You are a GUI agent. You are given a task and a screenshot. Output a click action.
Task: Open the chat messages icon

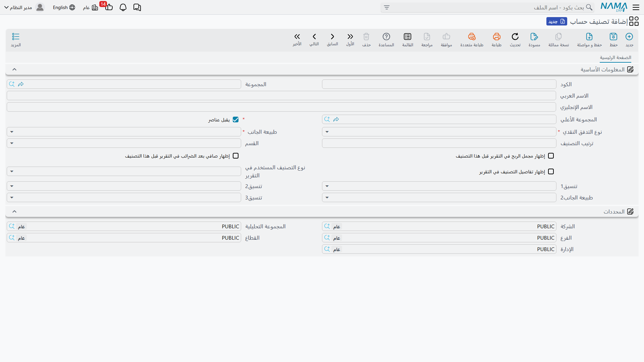point(137,7)
